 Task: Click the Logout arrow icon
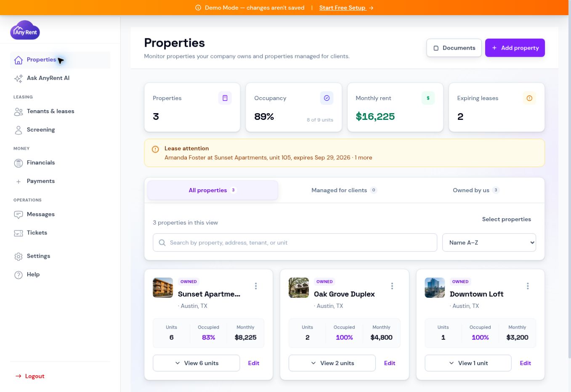pos(19,376)
